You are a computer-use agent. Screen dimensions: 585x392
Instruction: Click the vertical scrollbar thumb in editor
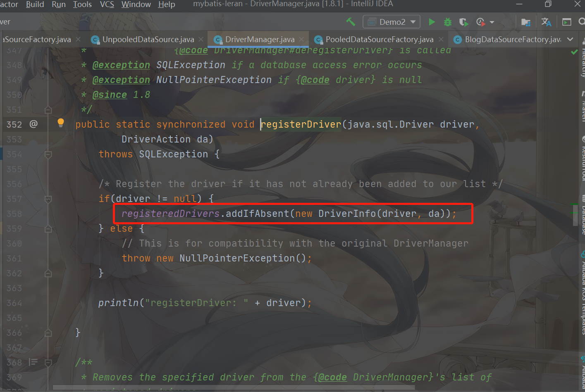click(x=575, y=215)
